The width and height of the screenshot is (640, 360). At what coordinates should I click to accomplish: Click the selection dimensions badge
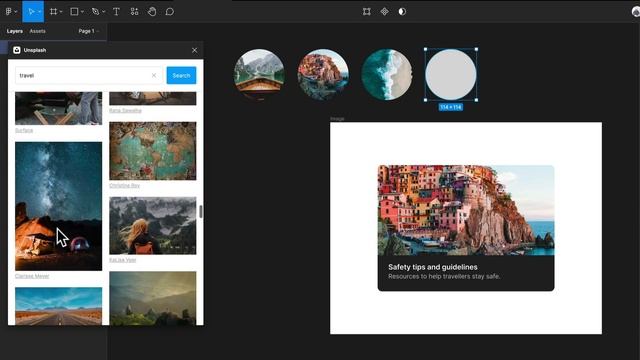451,107
